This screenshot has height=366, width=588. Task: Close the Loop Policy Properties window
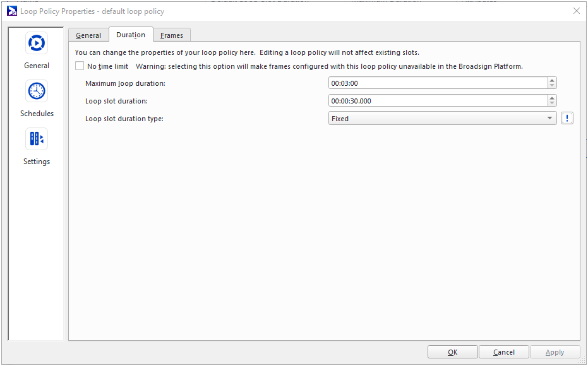click(576, 11)
